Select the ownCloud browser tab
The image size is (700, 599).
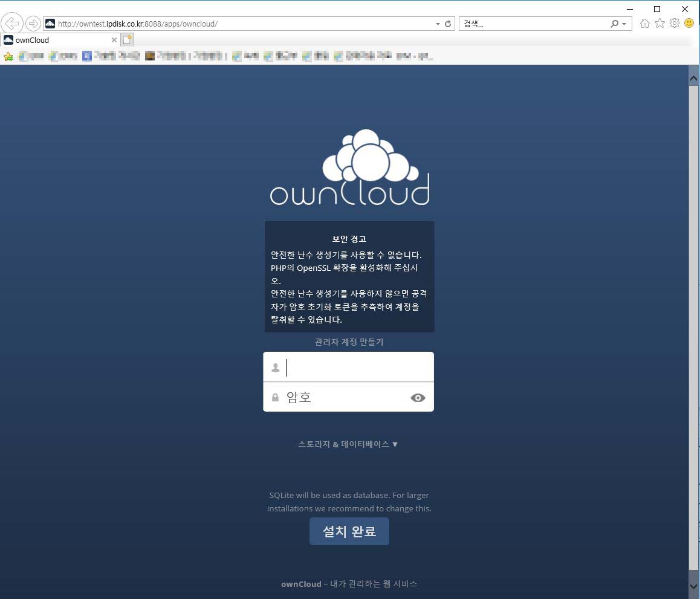coord(60,40)
